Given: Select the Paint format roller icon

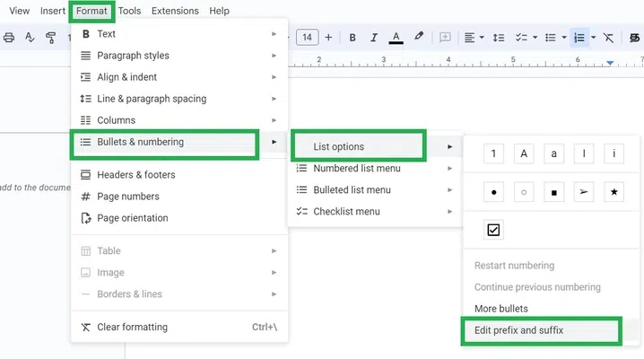Looking at the screenshot, I should tap(50, 38).
